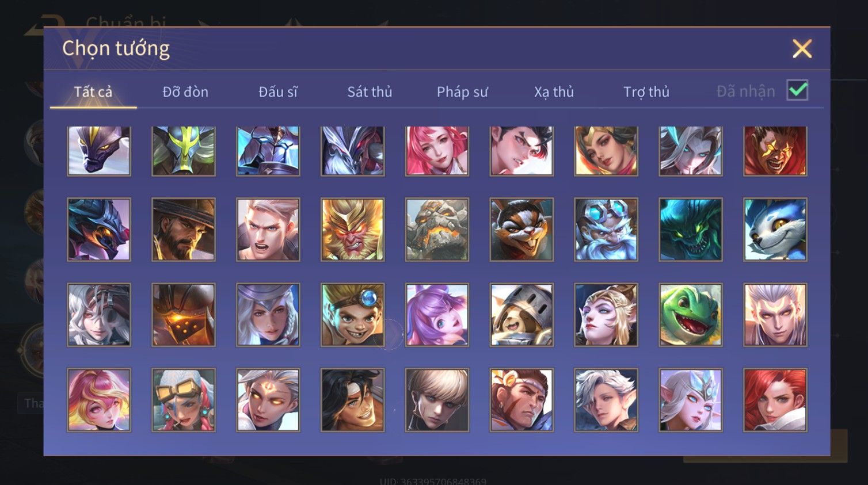This screenshot has height=485, width=868.
Task: Choose the dark green monster hero portrait
Action: click(690, 230)
